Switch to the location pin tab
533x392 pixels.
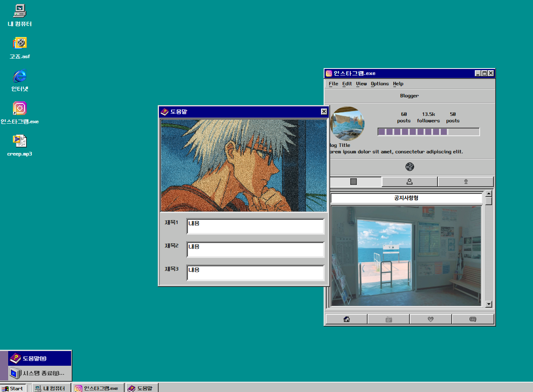point(466,182)
